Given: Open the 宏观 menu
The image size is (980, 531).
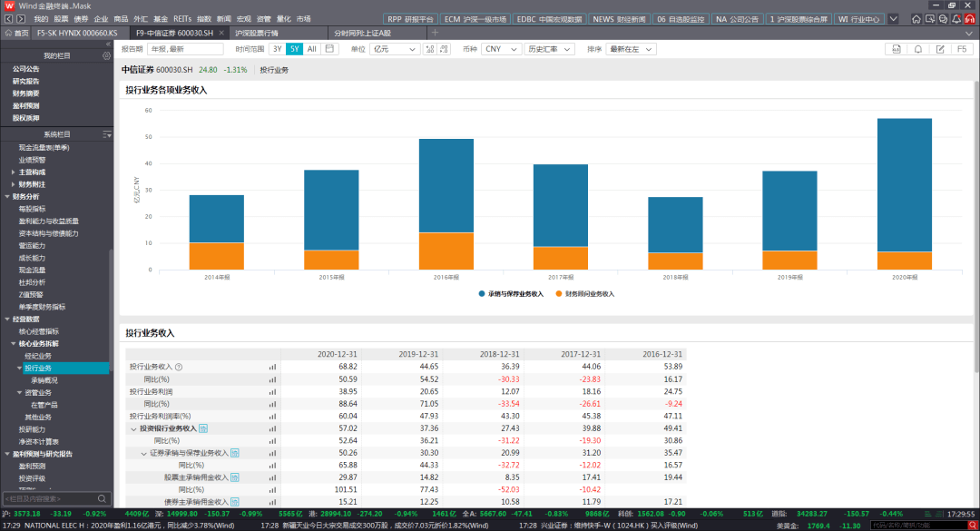Looking at the screenshot, I should point(244,18).
